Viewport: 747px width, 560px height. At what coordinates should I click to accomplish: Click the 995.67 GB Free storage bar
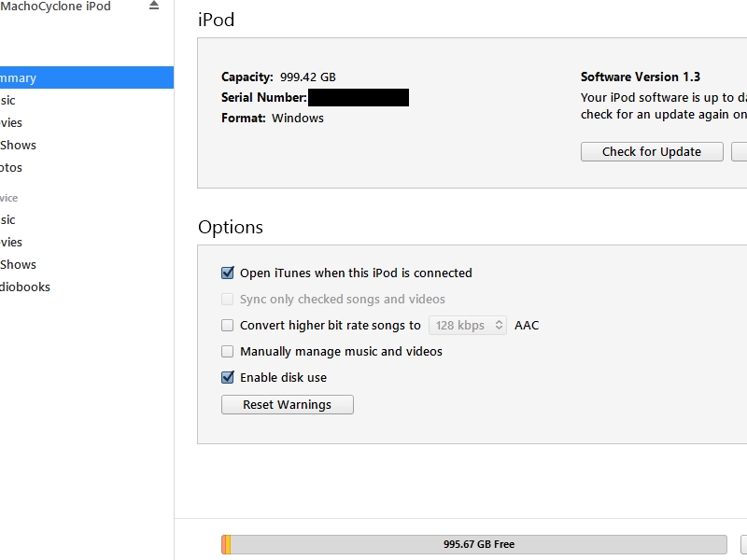point(478,544)
